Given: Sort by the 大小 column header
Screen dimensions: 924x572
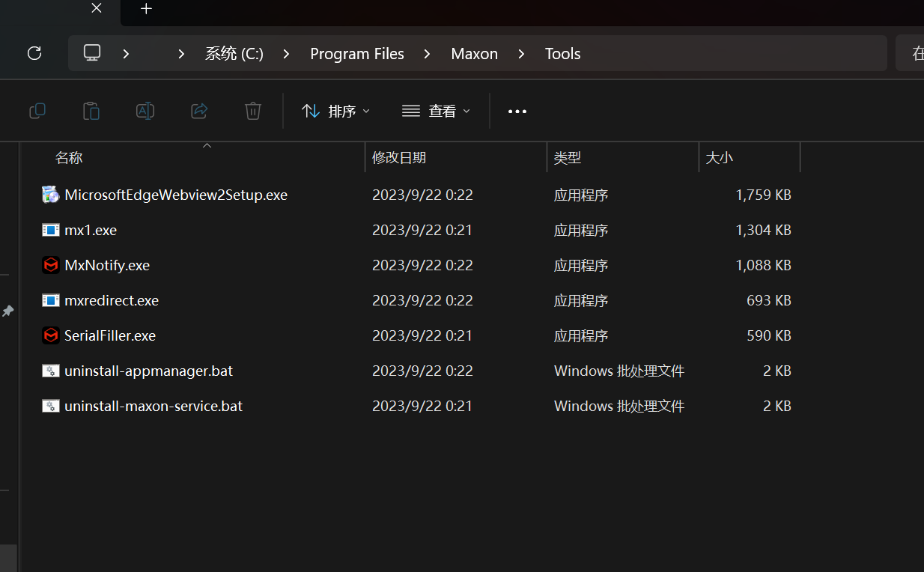Looking at the screenshot, I should pos(720,158).
